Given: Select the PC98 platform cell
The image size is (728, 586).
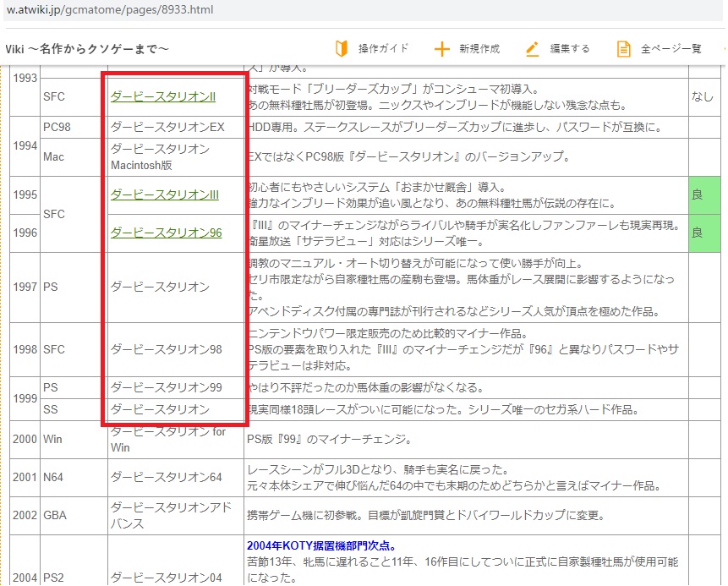Looking at the screenshot, I should click(74, 127).
